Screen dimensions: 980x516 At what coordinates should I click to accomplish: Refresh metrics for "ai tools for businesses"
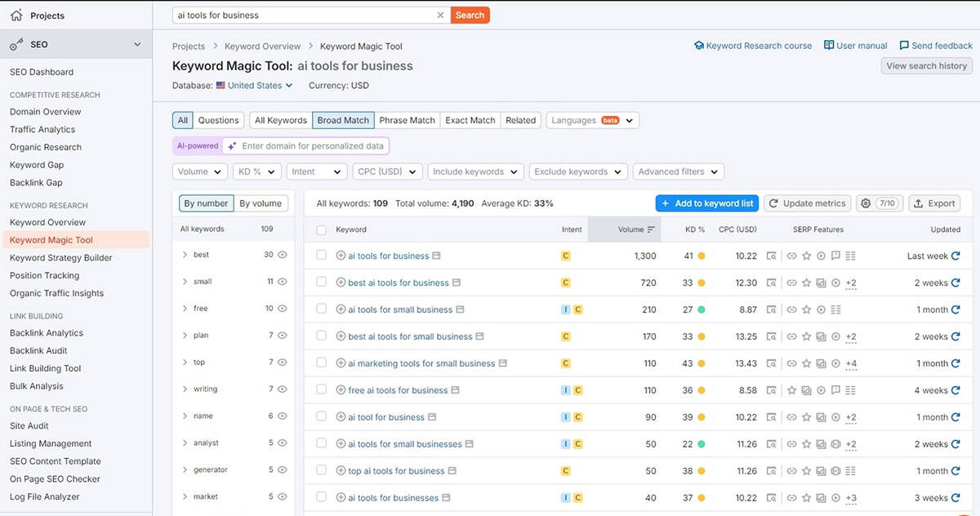955,498
